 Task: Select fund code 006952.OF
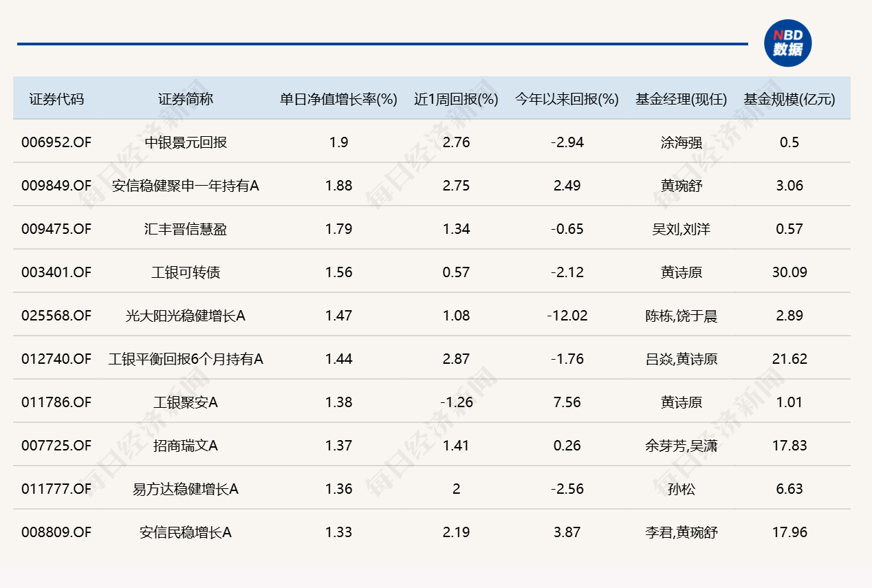[56, 142]
